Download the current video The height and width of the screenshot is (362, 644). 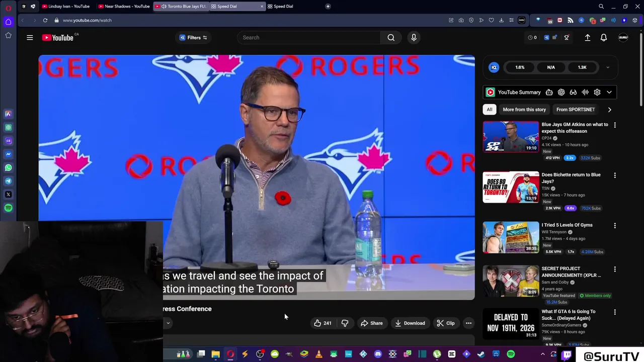point(410,323)
